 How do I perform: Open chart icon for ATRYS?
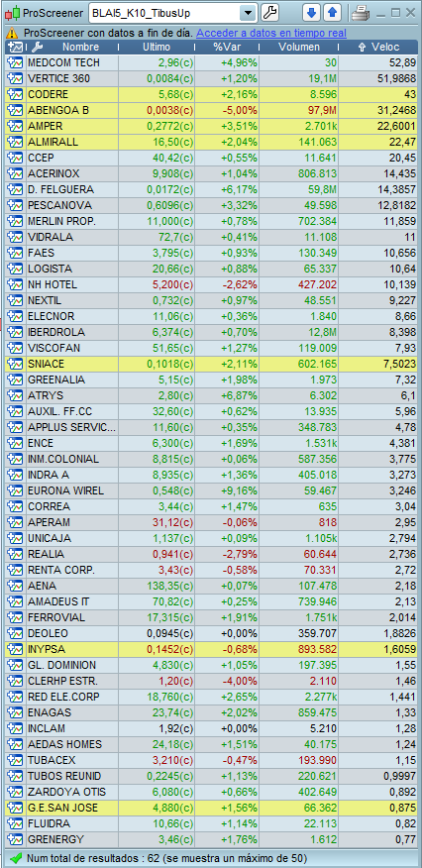pos(14,395)
